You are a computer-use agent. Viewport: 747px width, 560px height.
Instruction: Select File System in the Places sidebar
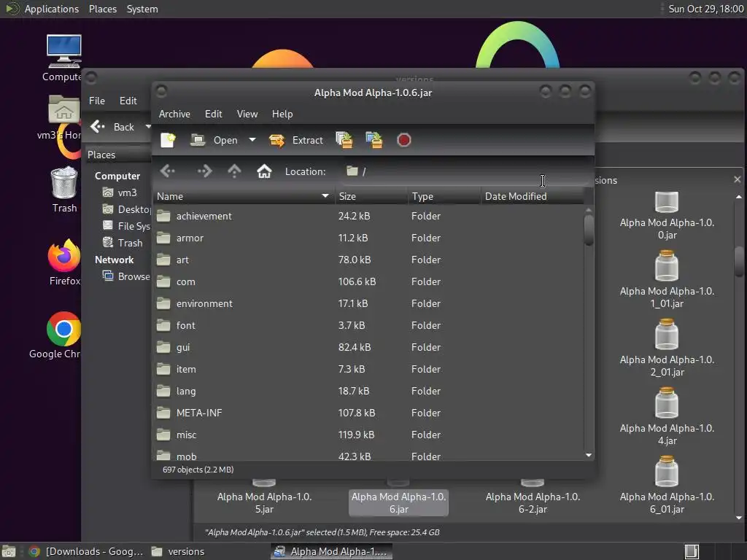pos(127,226)
